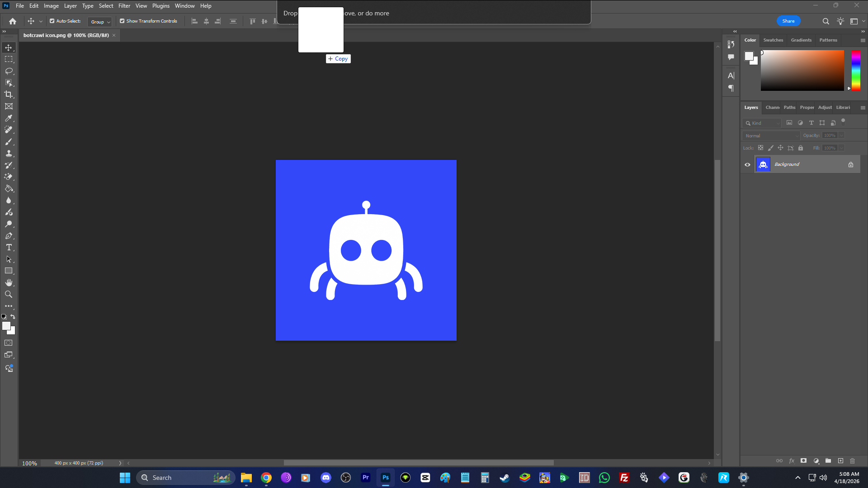Swap foreground and background colors
This screenshot has width=868, height=488.
tap(13, 317)
